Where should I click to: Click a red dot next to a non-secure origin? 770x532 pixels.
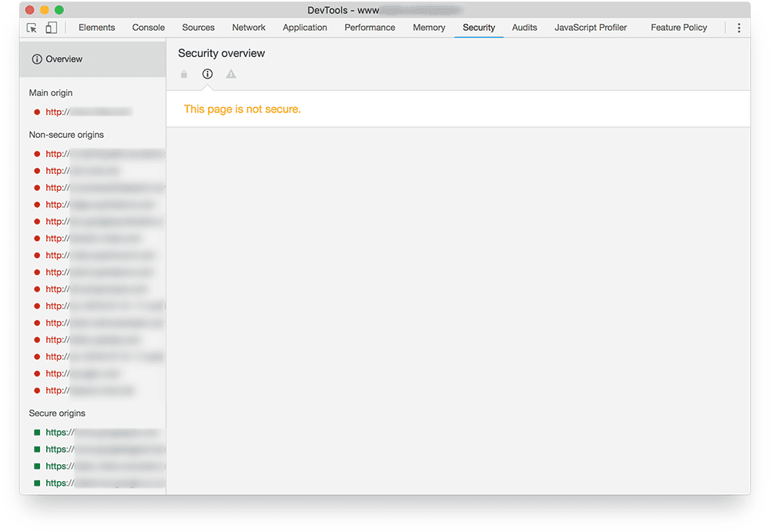(37, 153)
